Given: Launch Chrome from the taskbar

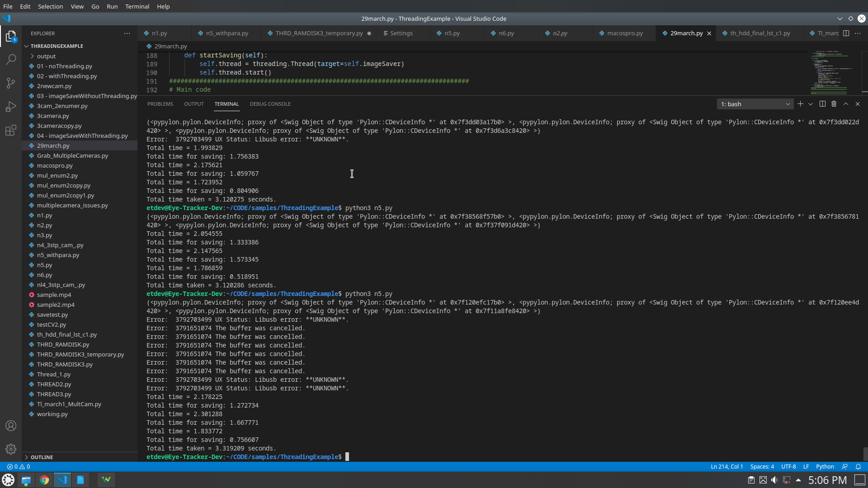Looking at the screenshot, I should 44,480.
